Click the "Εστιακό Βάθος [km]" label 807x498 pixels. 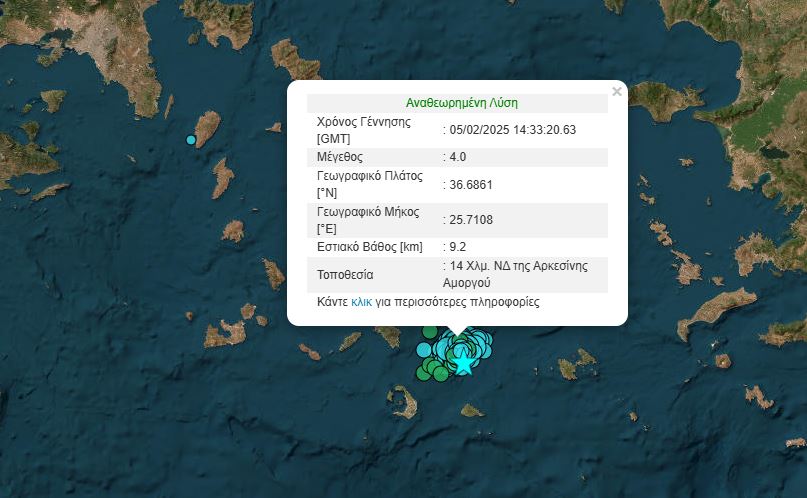(x=369, y=247)
